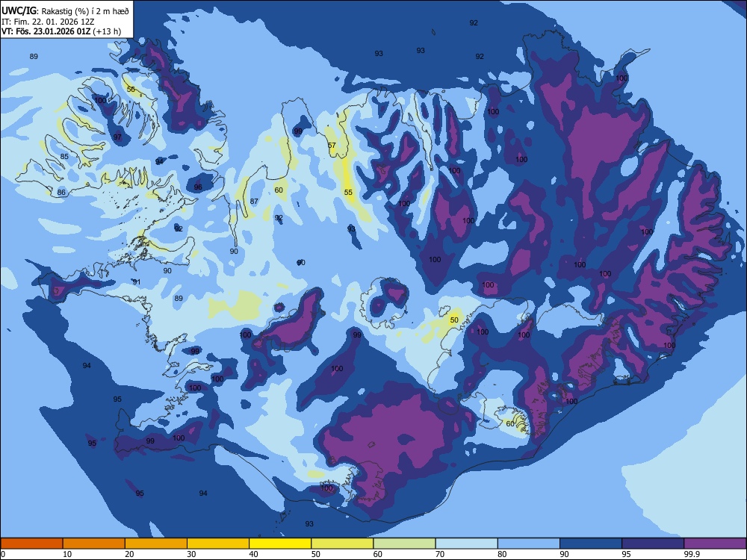Click the '91' humidity value on the map
This screenshot has height=560, width=747.
click(137, 282)
